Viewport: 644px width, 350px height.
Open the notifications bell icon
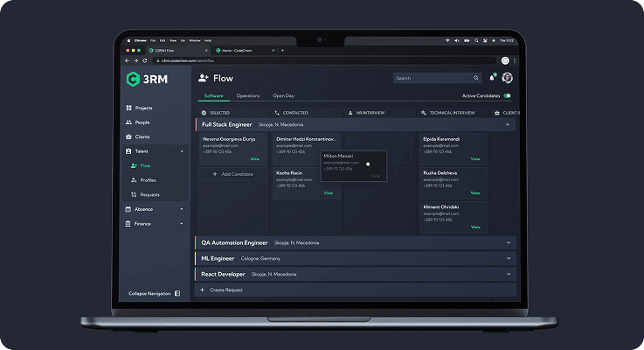click(x=492, y=78)
